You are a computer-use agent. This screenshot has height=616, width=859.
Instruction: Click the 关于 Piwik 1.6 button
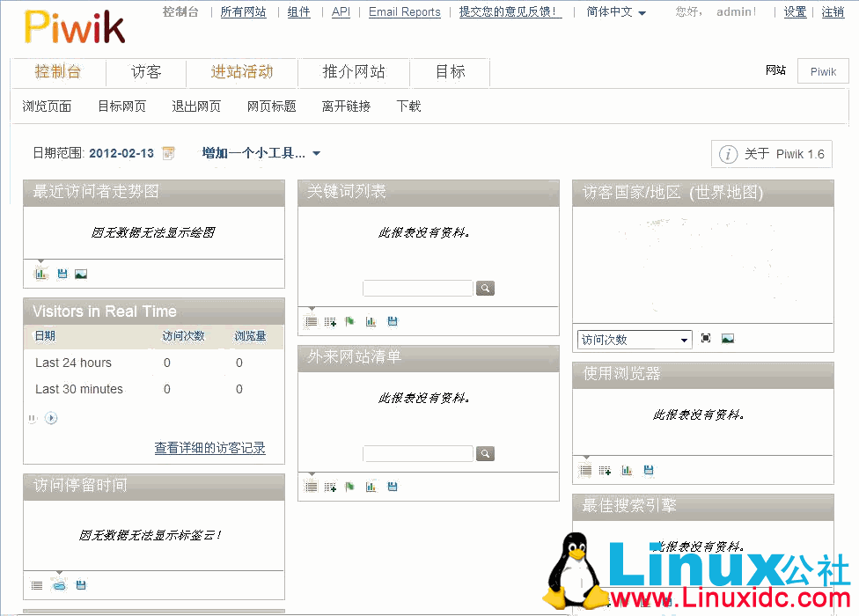click(772, 154)
